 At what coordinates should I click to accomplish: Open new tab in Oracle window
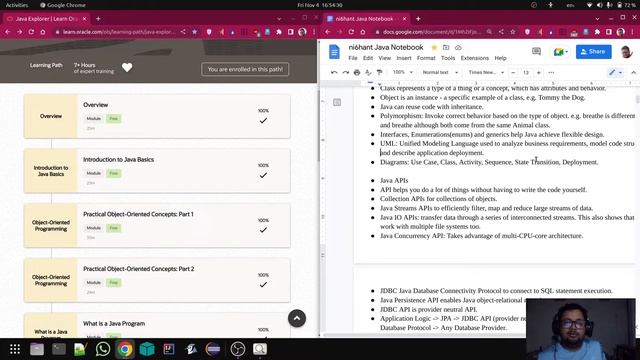(98, 19)
